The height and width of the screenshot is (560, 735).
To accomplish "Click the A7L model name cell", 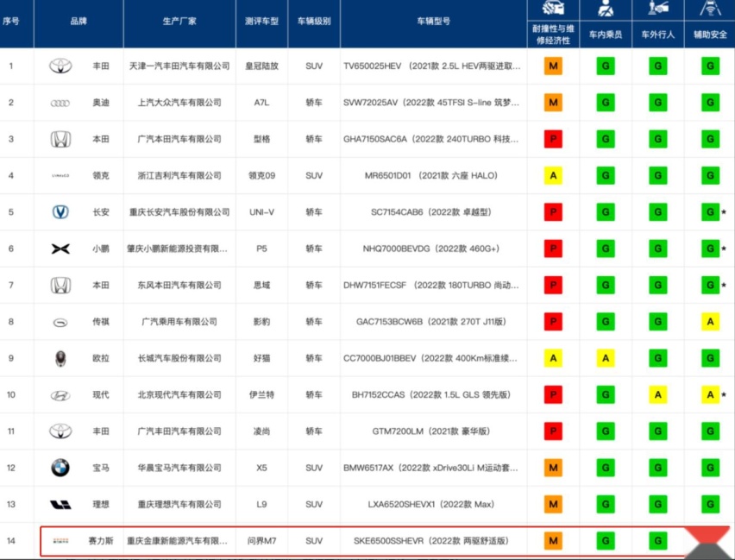I will pyautogui.click(x=261, y=103).
